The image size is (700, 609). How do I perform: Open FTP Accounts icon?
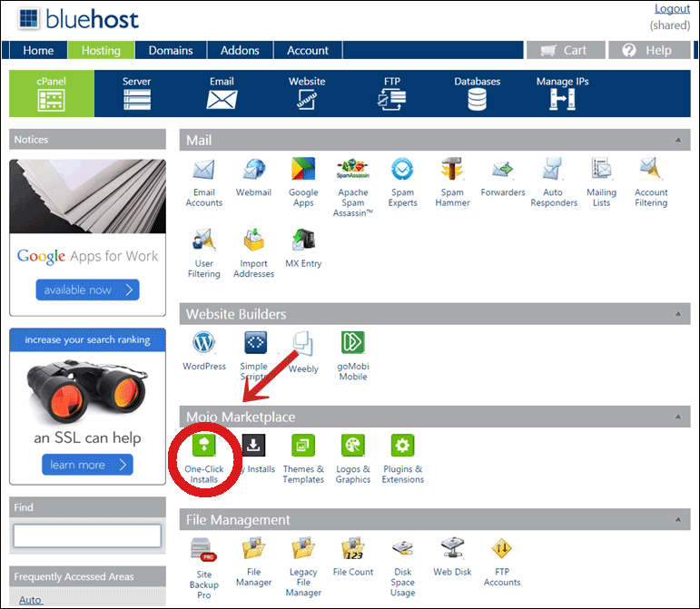tap(502, 562)
